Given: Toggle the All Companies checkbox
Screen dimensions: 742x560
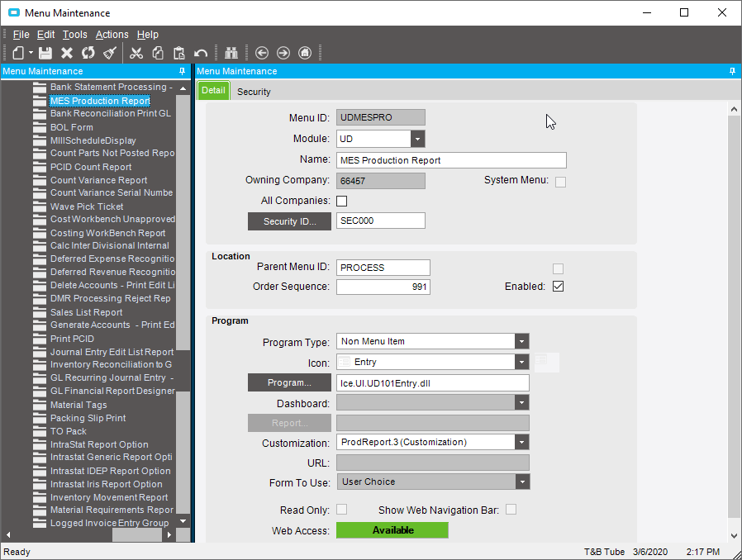Looking at the screenshot, I should (341, 201).
